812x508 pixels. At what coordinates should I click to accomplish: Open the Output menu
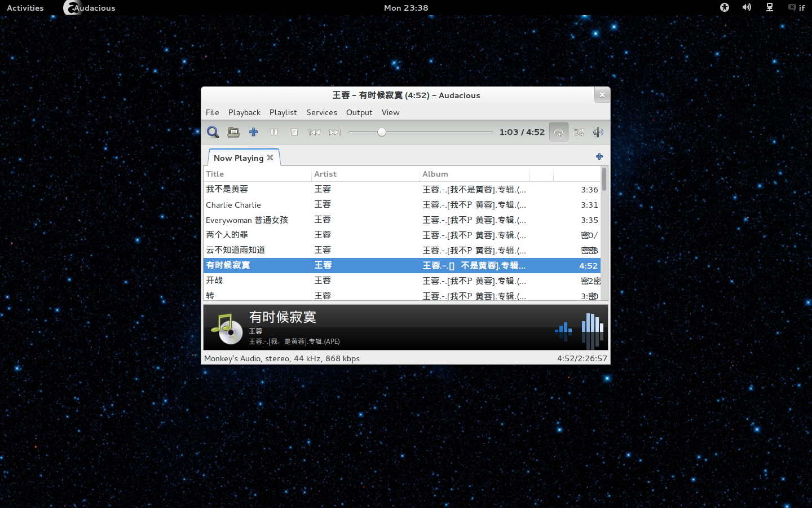(359, 112)
